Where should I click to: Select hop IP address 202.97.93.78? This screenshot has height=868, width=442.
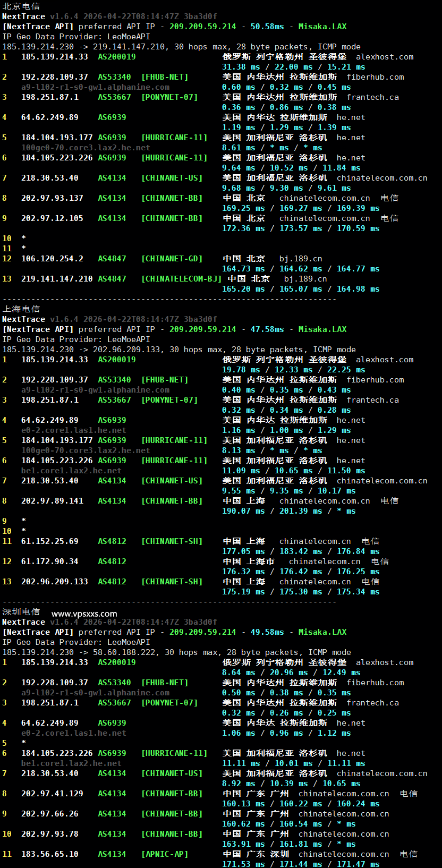pyautogui.click(x=50, y=833)
